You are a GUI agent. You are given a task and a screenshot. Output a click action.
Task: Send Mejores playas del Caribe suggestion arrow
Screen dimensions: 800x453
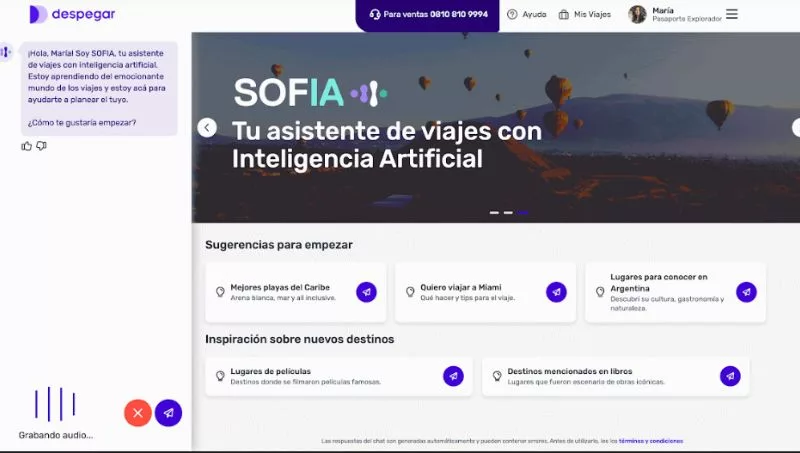366,292
